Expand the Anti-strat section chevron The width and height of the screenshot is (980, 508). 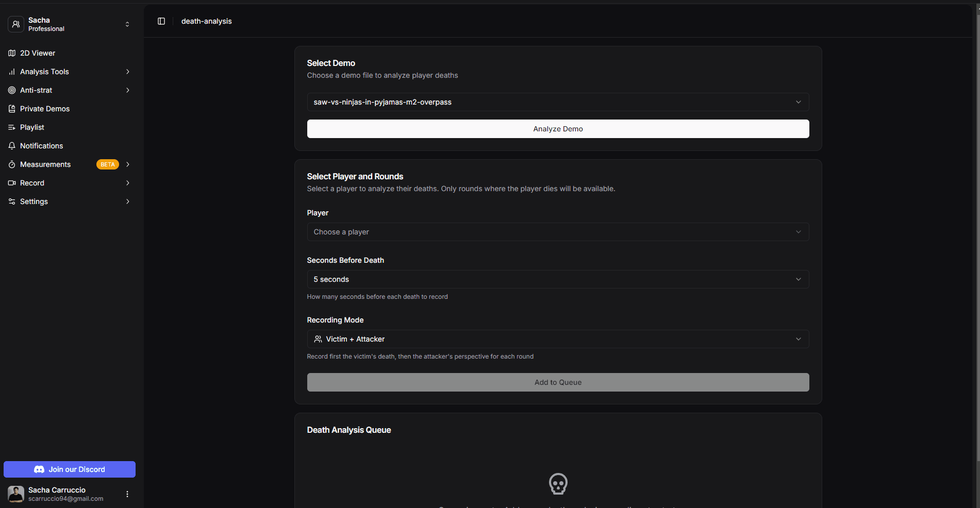[127, 90]
